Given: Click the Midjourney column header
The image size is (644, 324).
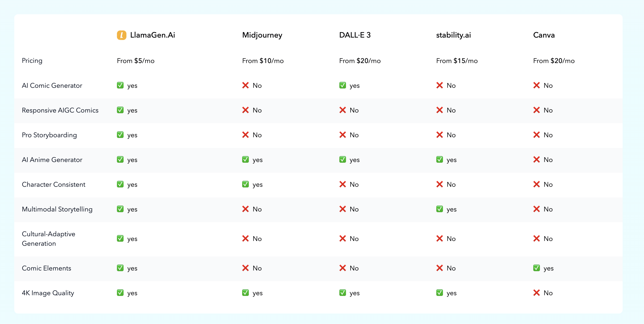Looking at the screenshot, I should pyautogui.click(x=262, y=35).
